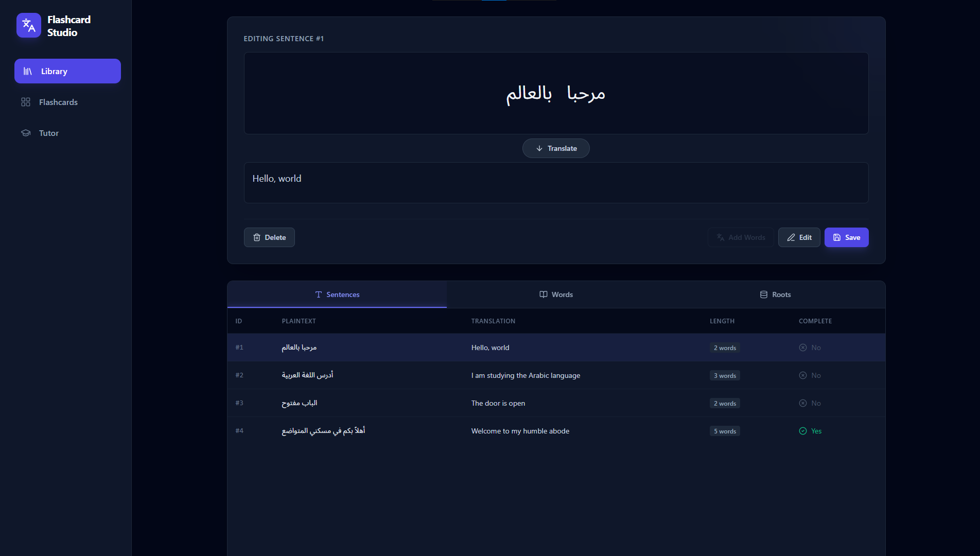
Task: Select the row 'Welcome to my humble abode'
Action: (556, 431)
